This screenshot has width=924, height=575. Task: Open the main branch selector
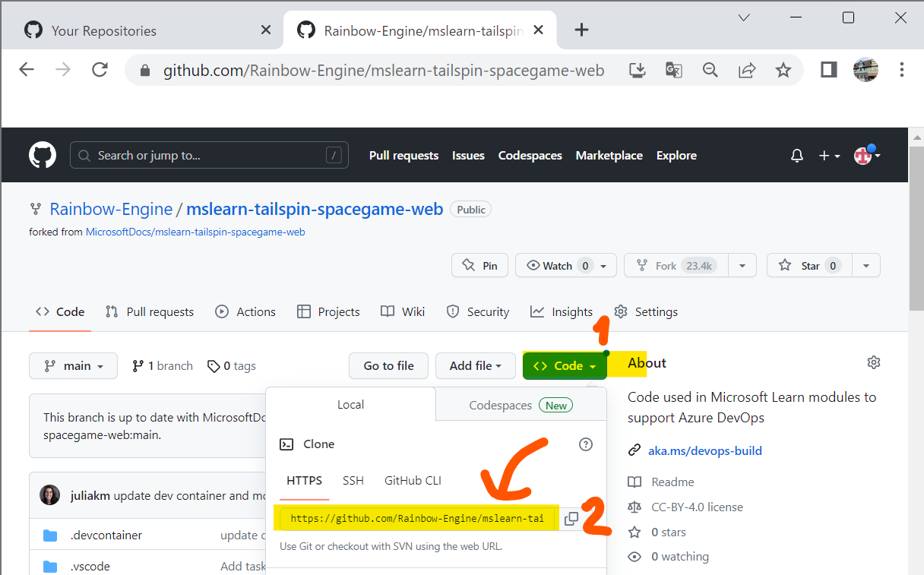73,365
